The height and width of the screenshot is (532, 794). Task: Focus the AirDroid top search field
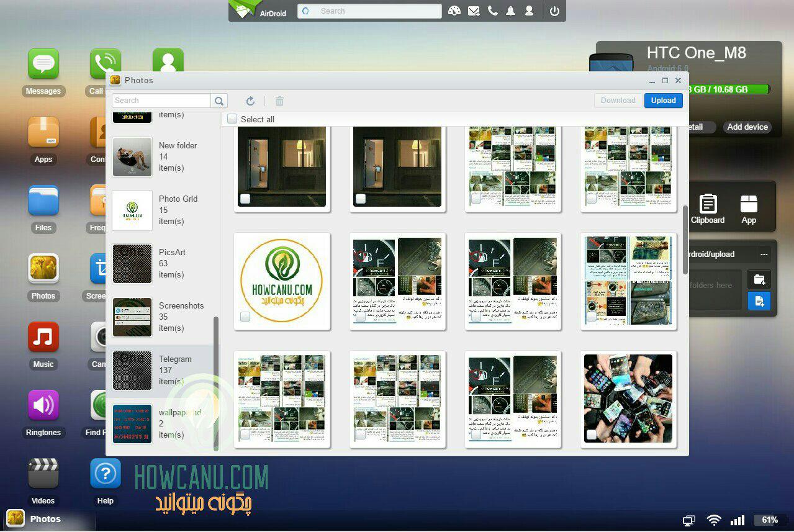pos(369,11)
